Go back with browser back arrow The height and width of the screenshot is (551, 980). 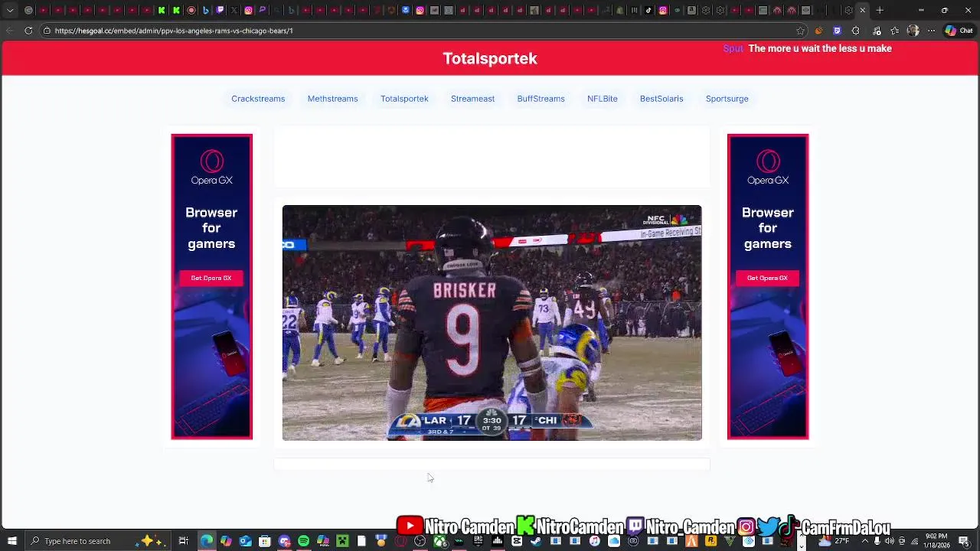(9, 31)
